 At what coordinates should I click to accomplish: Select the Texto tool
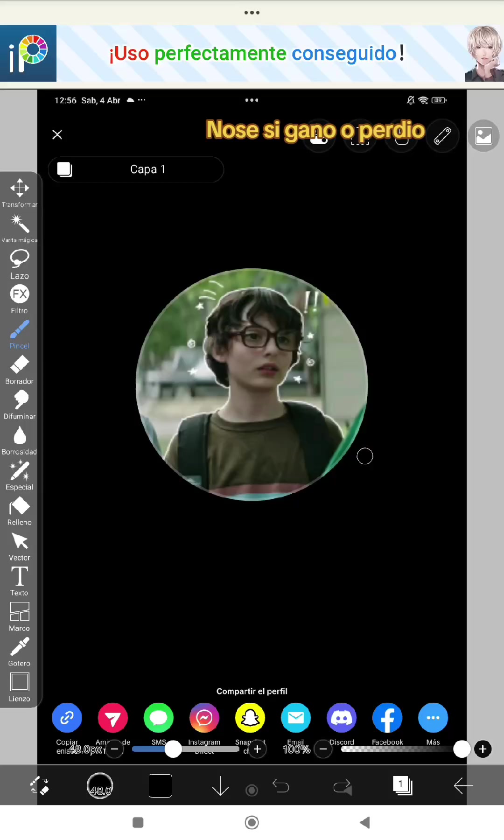point(20,581)
